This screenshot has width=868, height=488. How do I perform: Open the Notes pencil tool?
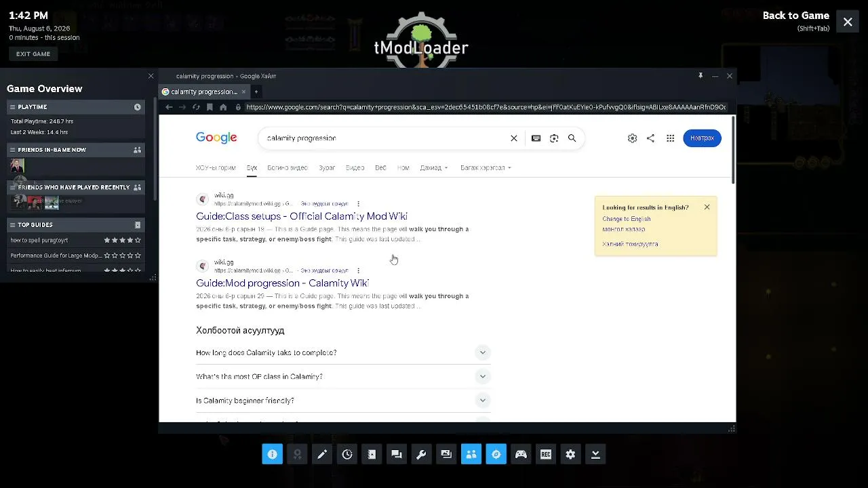[322, 454]
